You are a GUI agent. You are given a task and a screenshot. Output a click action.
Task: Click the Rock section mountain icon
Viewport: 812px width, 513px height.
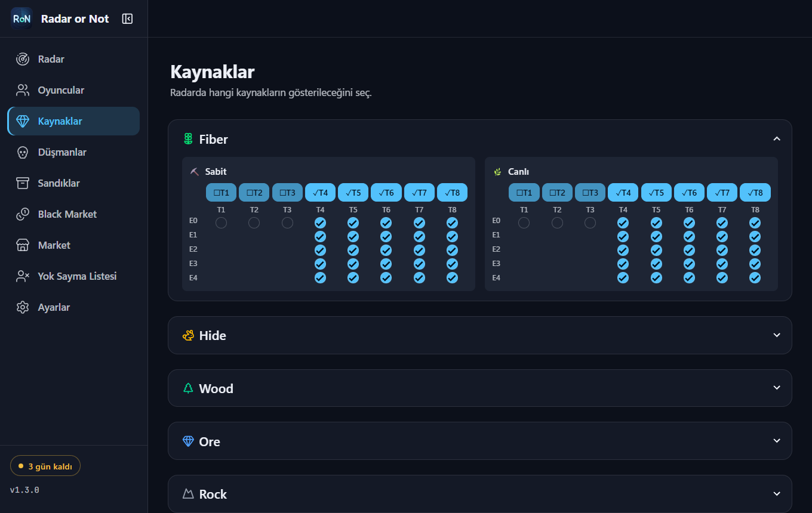coord(188,494)
